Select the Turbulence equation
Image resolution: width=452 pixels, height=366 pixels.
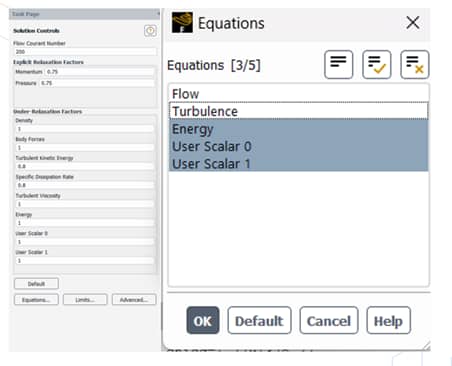point(299,111)
